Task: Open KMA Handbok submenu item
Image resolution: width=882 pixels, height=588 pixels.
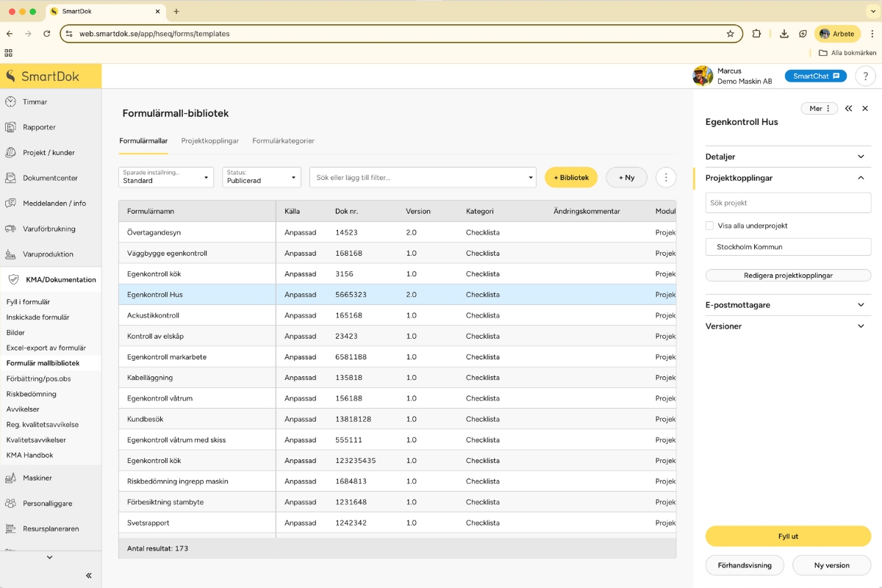Action: [x=29, y=456]
